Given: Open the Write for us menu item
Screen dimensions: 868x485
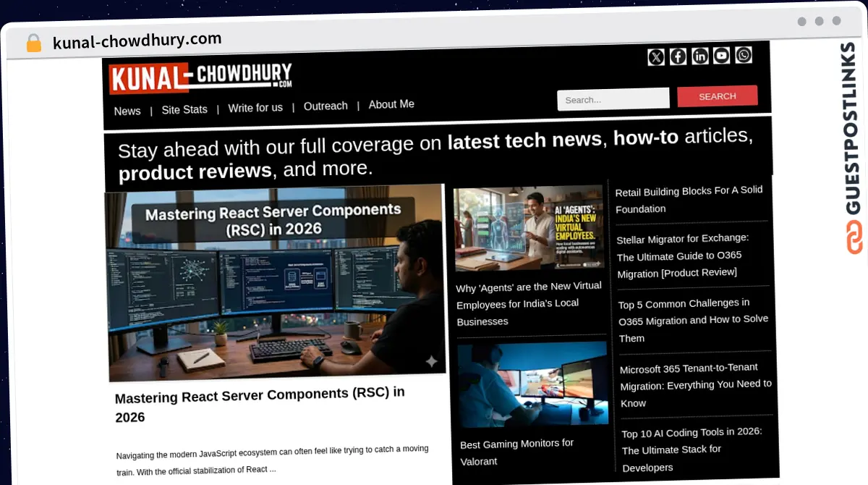Looking at the screenshot, I should [255, 108].
